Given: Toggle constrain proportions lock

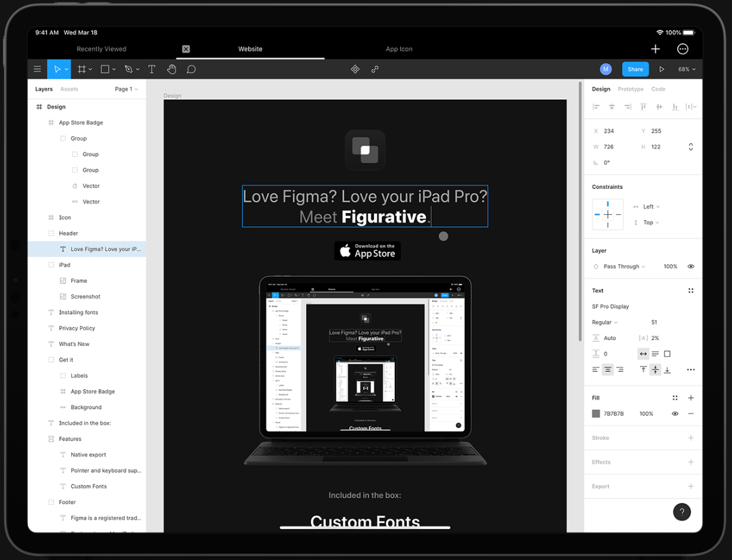Looking at the screenshot, I should (691, 147).
